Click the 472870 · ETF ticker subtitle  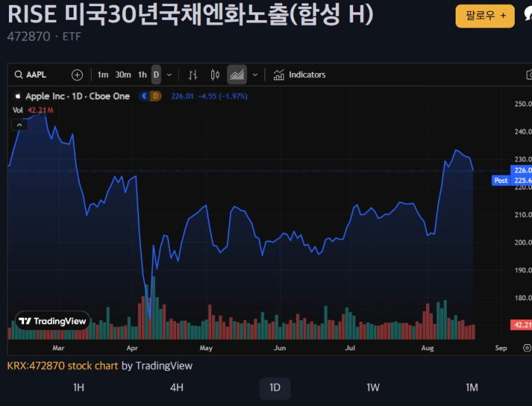[44, 36]
